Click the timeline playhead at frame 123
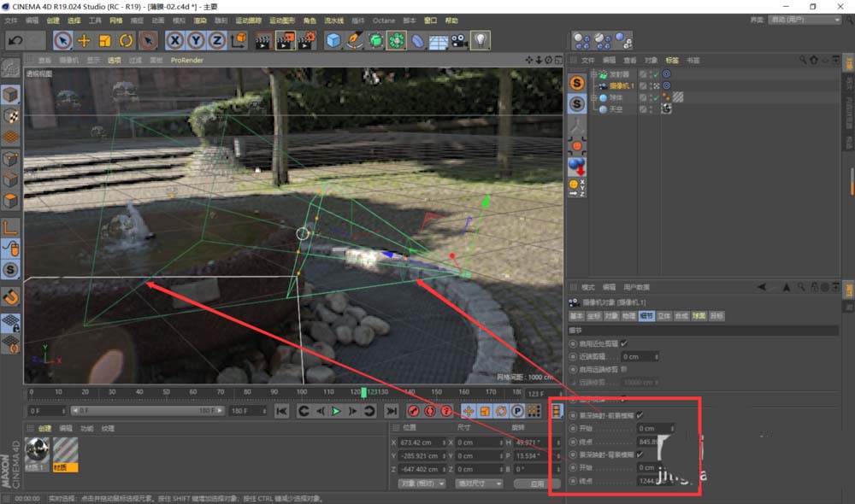 click(x=363, y=392)
